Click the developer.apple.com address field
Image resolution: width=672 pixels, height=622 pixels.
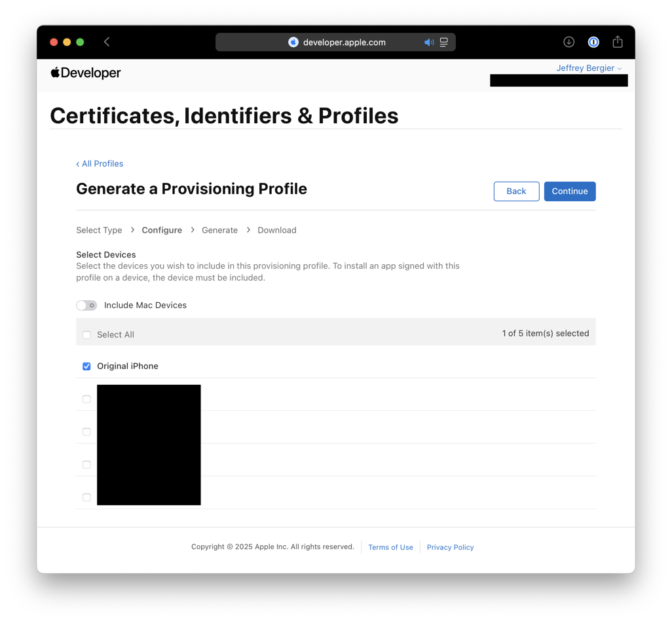click(x=345, y=43)
